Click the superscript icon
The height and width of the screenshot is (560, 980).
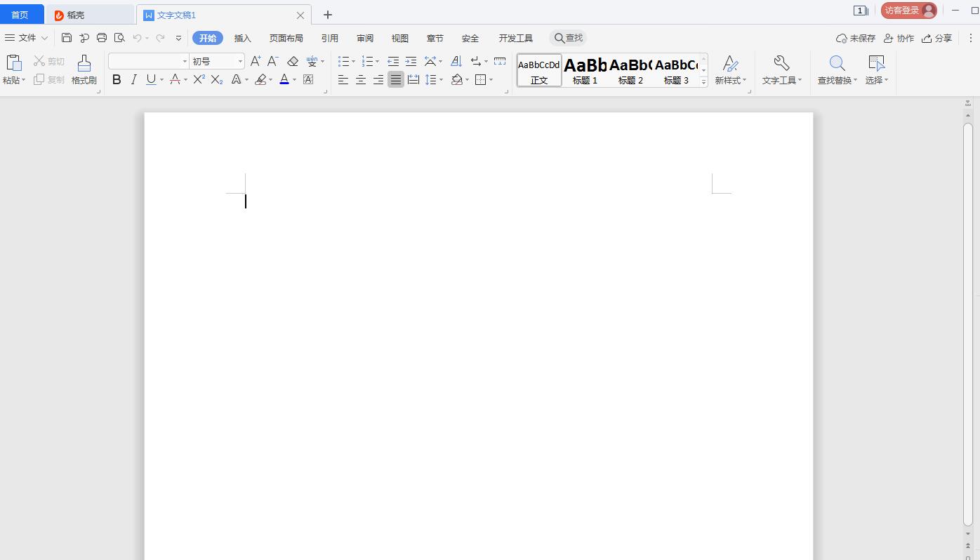pyautogui.click(x=199, y=80)
